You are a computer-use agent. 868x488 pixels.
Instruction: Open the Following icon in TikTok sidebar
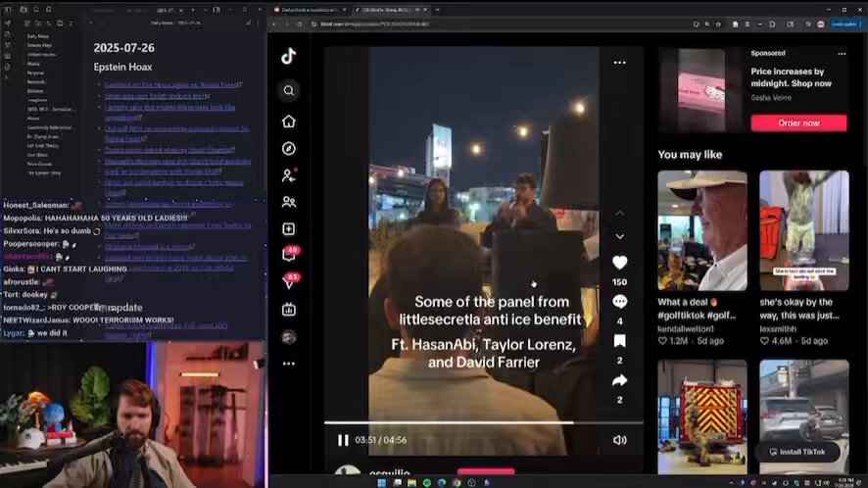(x=288, y=175)
